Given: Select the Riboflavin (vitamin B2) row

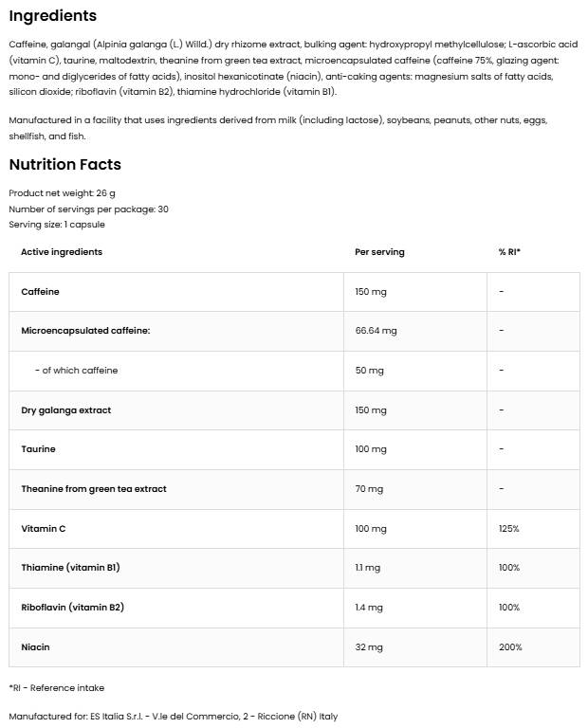Looking at the screenshot, I should [x=294, y=608].
